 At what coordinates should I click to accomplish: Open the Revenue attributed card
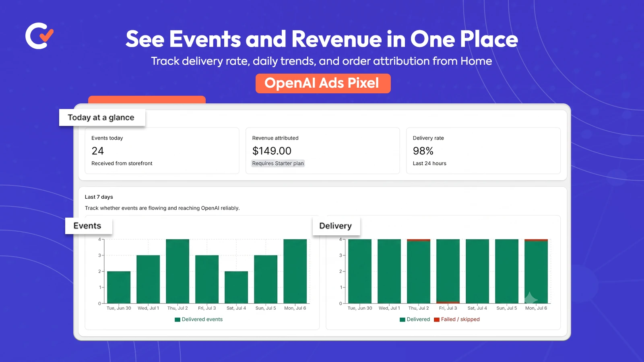click(322, 151)
